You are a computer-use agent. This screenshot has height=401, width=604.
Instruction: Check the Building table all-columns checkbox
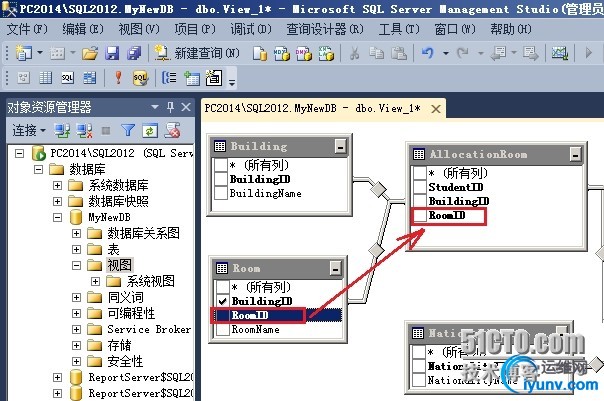(x=220, y=165)
